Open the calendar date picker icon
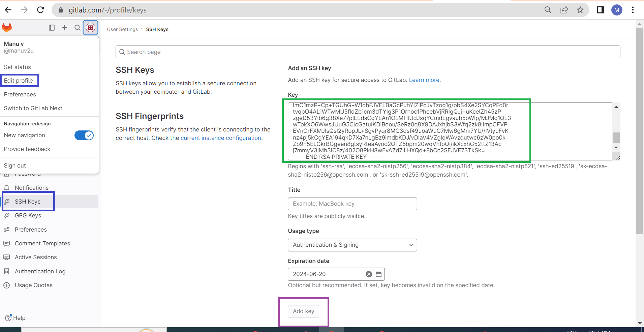This screenshot has height=332, width=644. [379, 274]
